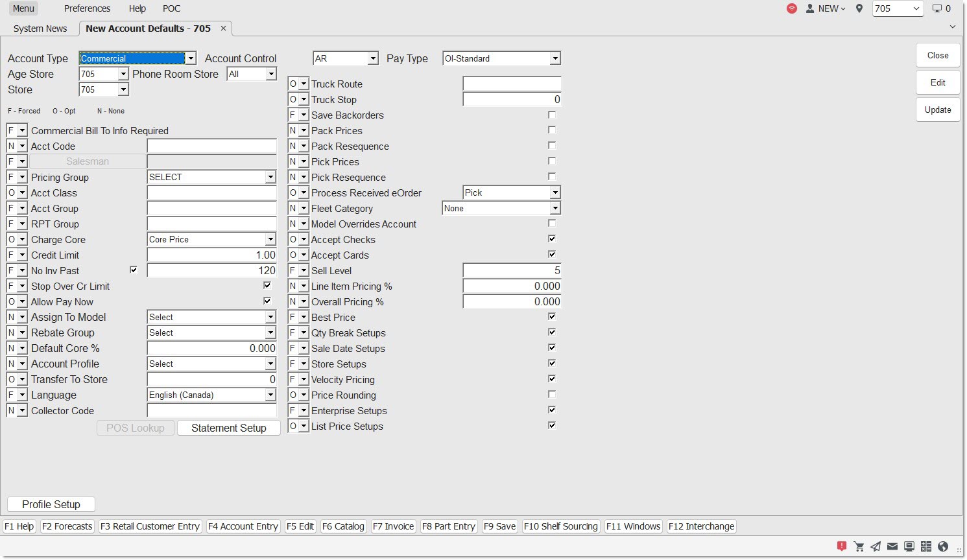The image size is (967, 560).
Task: Open the Language dropdown list
Action: pyautogui.click(x=270, y=395)
